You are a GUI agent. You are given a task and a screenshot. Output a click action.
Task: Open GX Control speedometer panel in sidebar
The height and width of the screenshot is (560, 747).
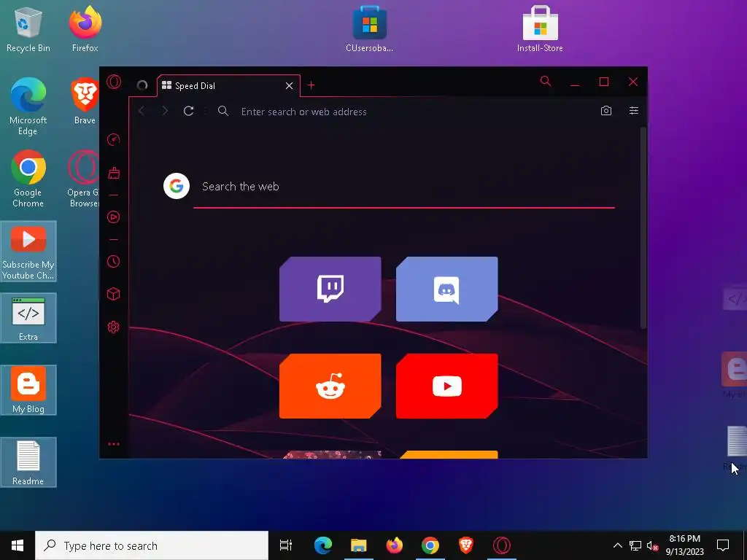click(x=113, y=139)
